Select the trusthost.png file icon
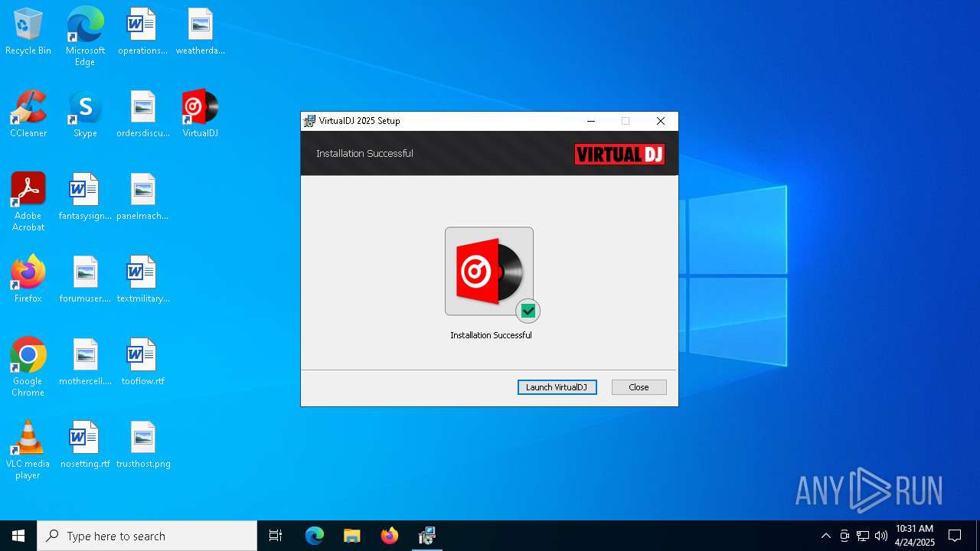Viewport: 980px width, 551px height. [142, 445]
